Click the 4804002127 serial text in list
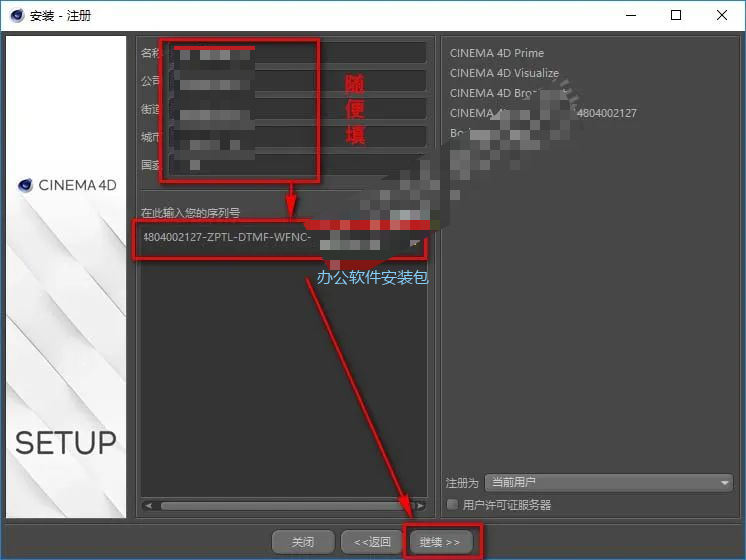 607,113
